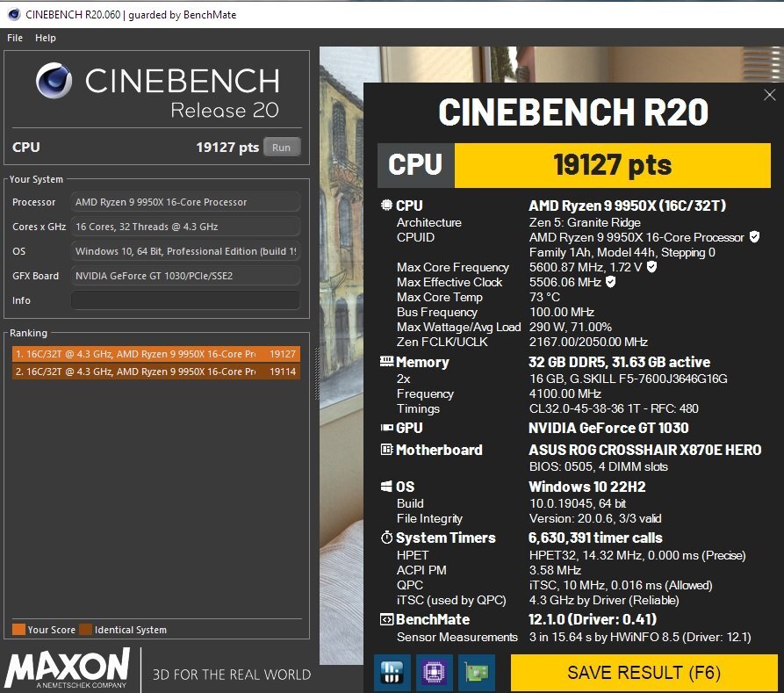
Task: Click the green graphics card icon
Action: [x=477, y=673]
